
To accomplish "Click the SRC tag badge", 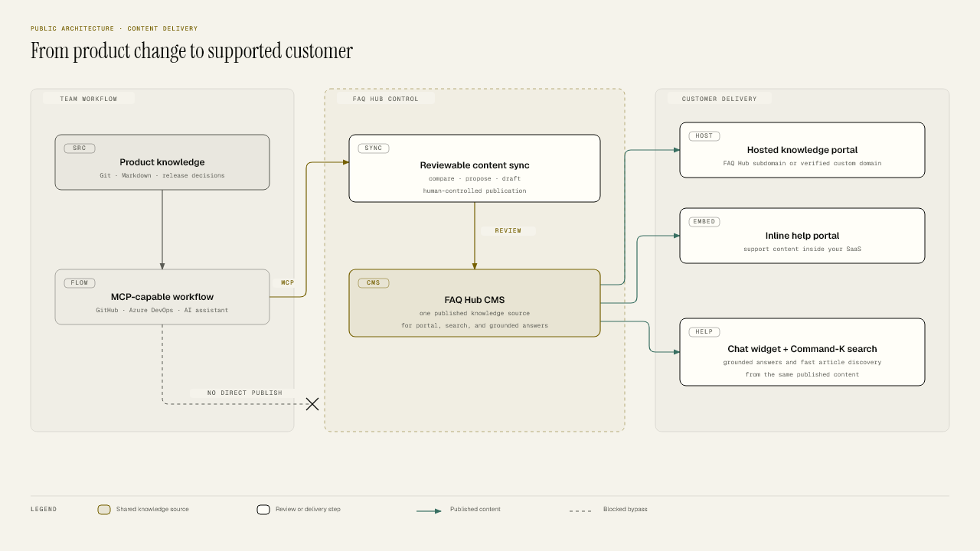I will 80,148.
